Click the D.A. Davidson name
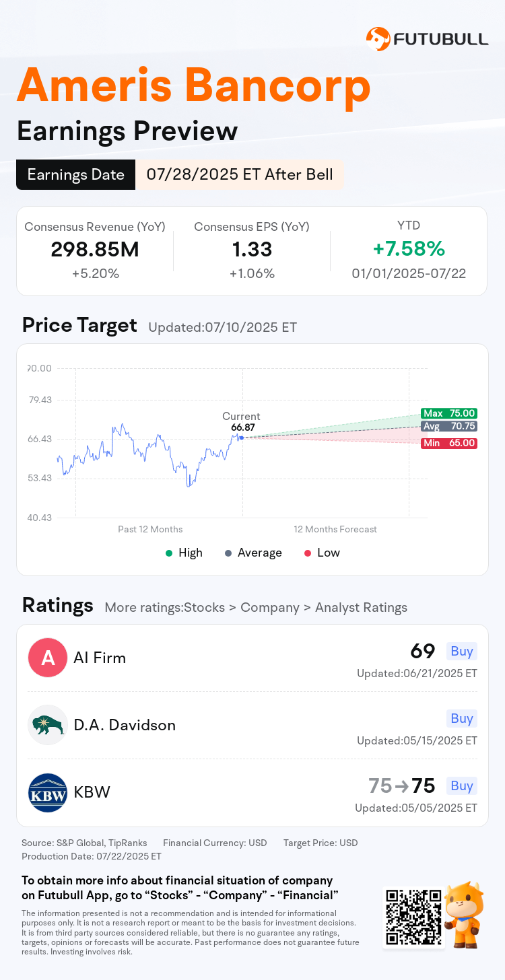The height and width of the screenshot is (980, 505). (125, 725)
